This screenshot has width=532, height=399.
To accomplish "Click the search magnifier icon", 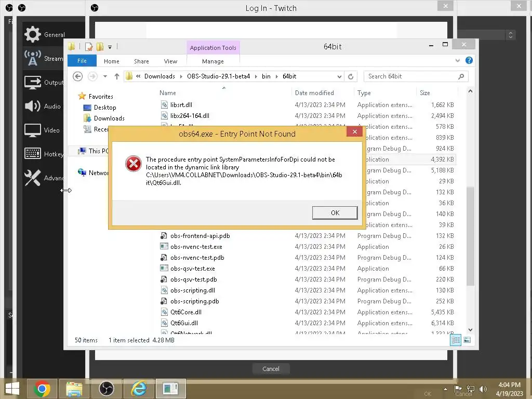I will pyautogui.click(x=461, y=76).
